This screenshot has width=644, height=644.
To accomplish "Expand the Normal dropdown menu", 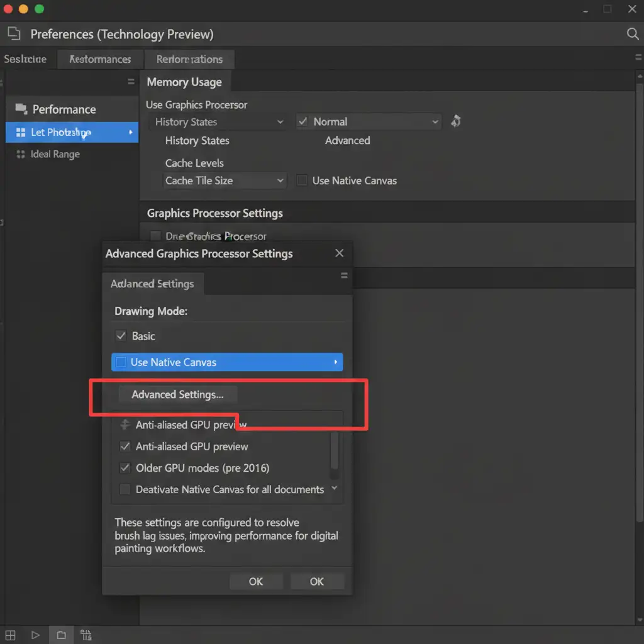I will [x=368, y=121].
